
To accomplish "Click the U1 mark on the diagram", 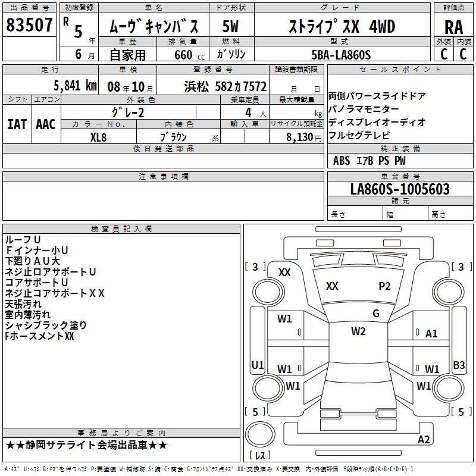I will point(258,365).
